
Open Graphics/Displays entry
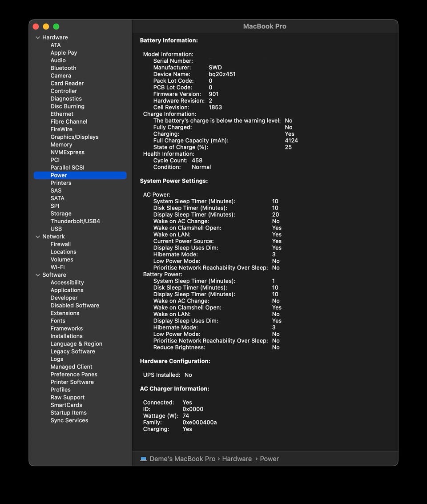tap(75, 137)
